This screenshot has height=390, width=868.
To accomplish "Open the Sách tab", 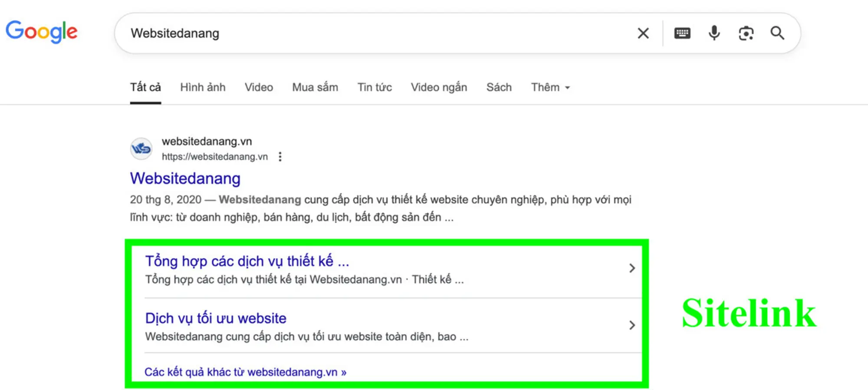I will click(499, 87).
